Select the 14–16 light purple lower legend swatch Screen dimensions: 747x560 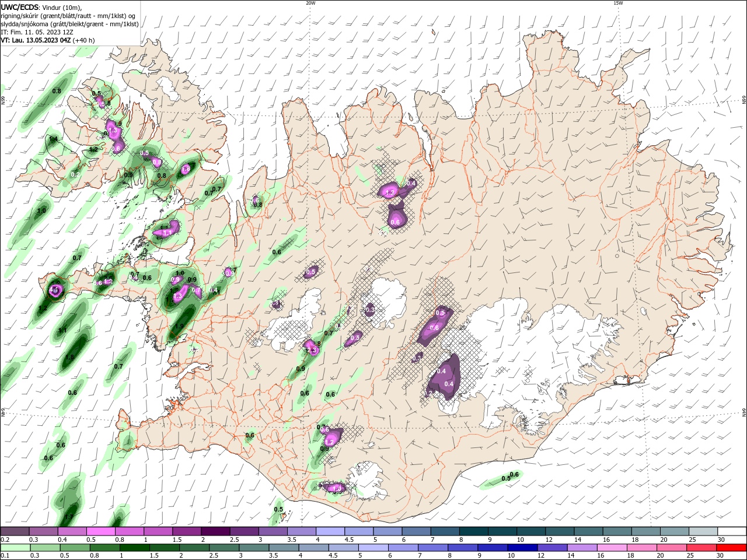[583, 548]
